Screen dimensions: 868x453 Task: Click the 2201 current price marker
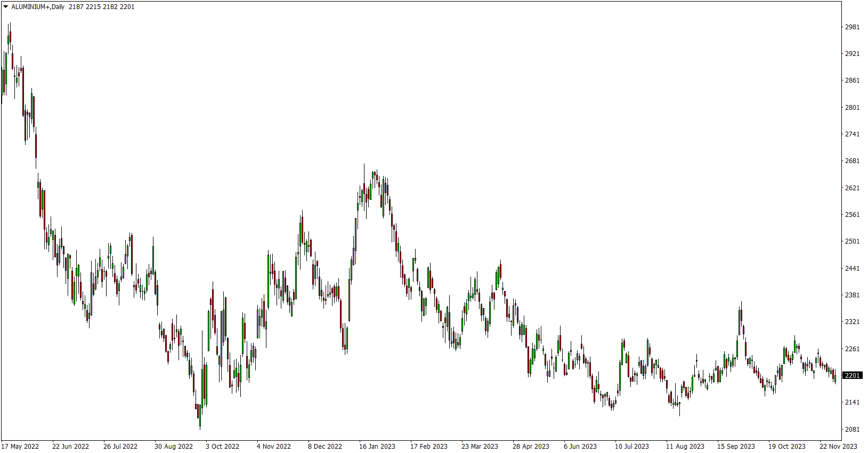click(x=853, y=376)
